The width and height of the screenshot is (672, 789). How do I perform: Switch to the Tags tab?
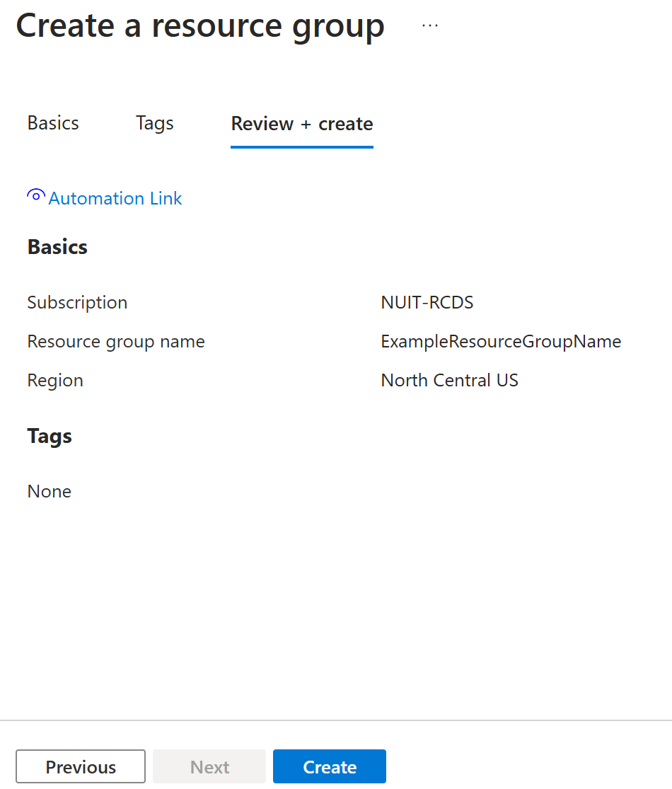154,123
